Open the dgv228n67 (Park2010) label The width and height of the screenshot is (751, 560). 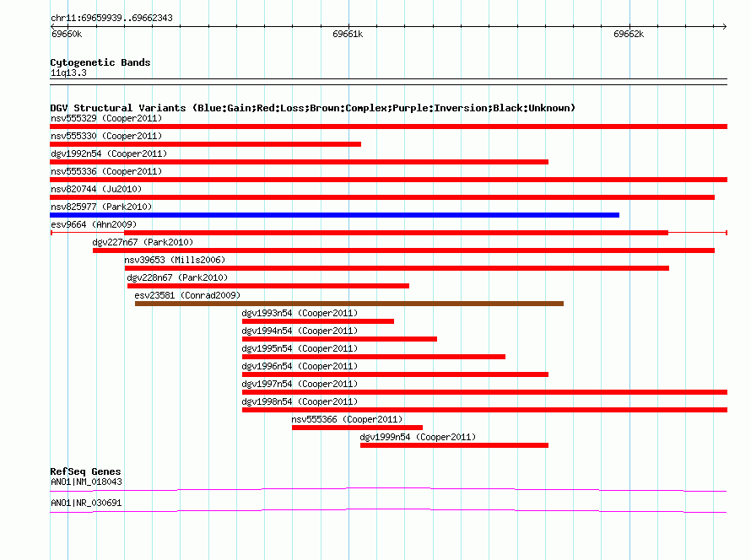[177, 277]
